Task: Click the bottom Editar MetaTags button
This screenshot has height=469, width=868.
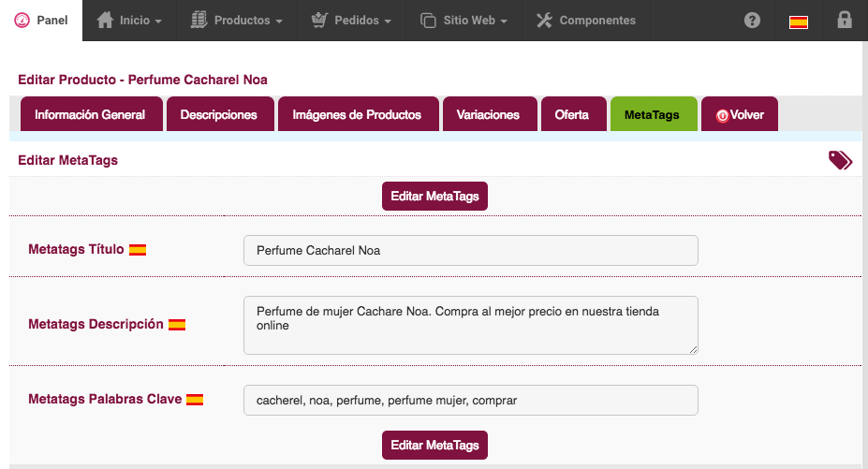Action: coord(434,446)
